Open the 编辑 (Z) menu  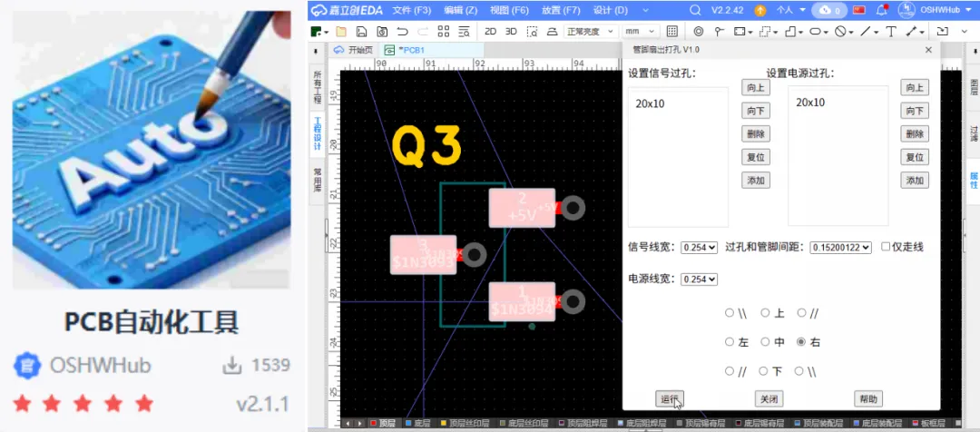pyautogui.click(x=461, y=10)
